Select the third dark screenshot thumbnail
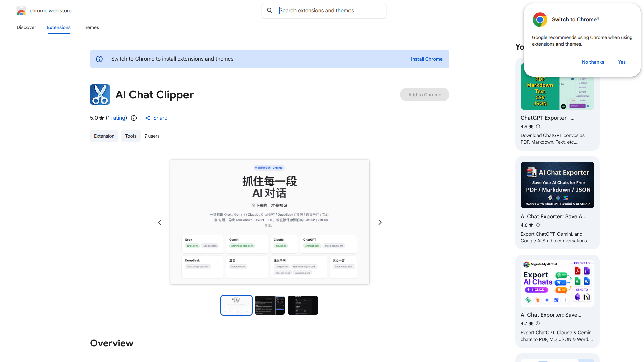Screen dimensions: 644x362 point(303,305)
